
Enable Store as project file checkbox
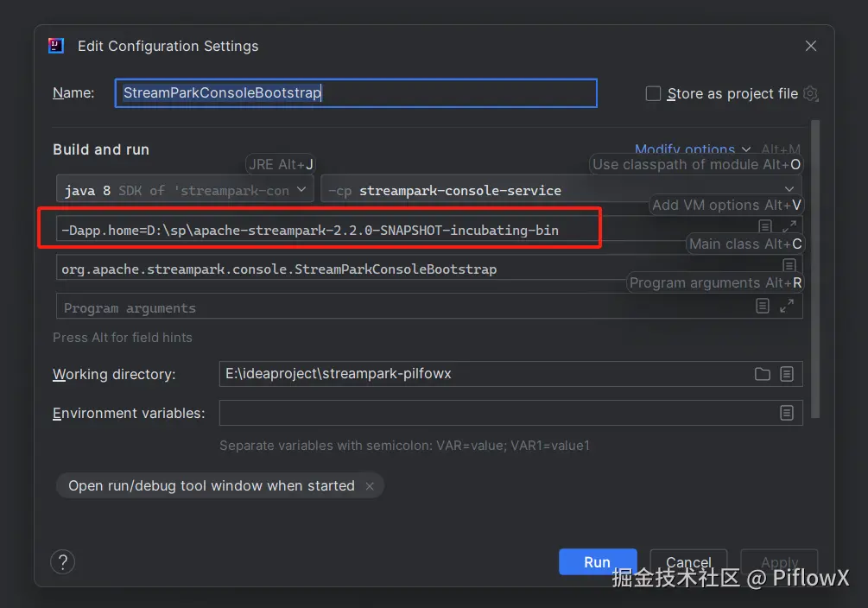point(653,93)
